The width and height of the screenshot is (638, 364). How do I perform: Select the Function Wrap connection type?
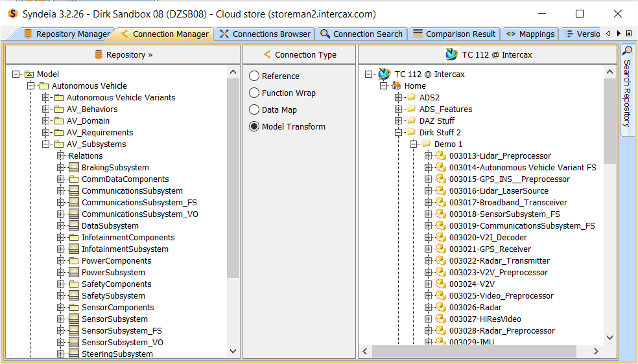[254, 93]
